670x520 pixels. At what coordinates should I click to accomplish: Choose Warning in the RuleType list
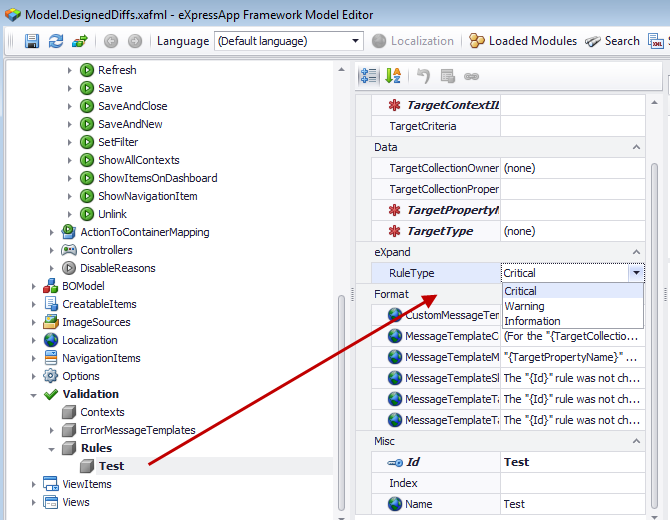(x=573, y=306)
